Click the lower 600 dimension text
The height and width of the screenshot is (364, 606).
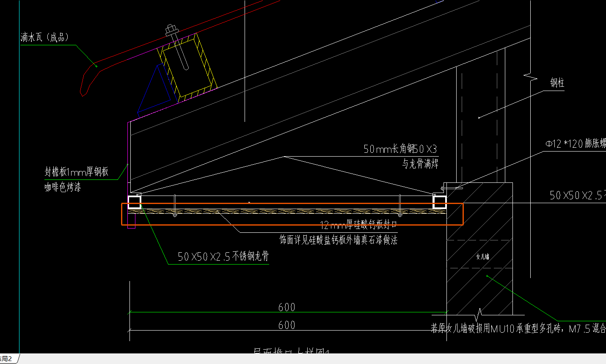[286, 325]
